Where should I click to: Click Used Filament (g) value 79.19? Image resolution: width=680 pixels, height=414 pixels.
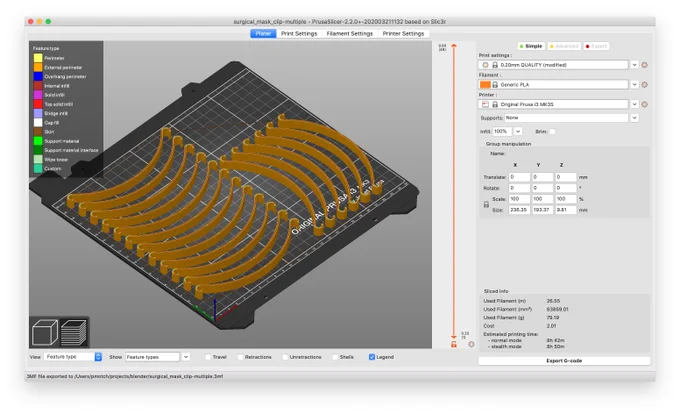553,318
